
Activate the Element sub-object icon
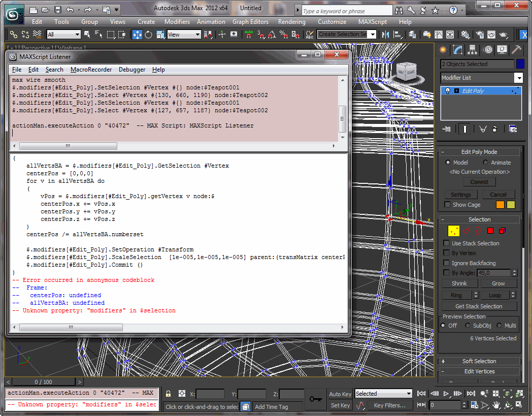(x=502, y=230)
